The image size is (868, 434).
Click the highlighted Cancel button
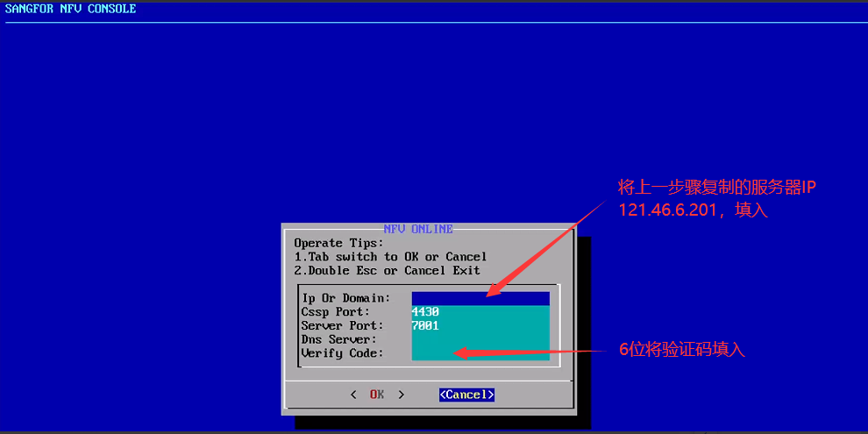[466, 395]
